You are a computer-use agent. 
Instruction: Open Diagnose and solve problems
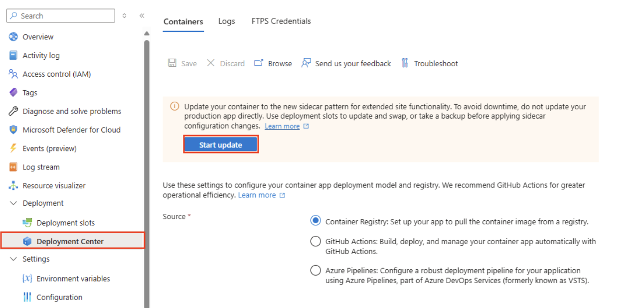tap(71, 111)
